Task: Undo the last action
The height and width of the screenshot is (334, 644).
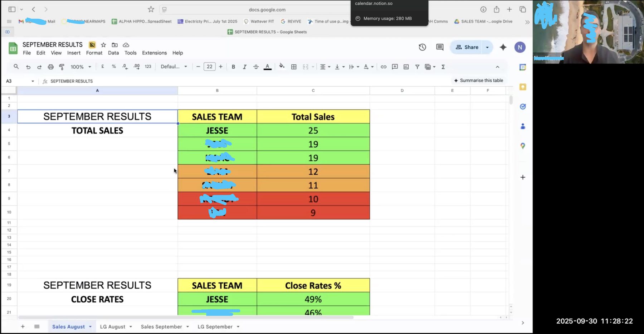Action: point(28,67)
